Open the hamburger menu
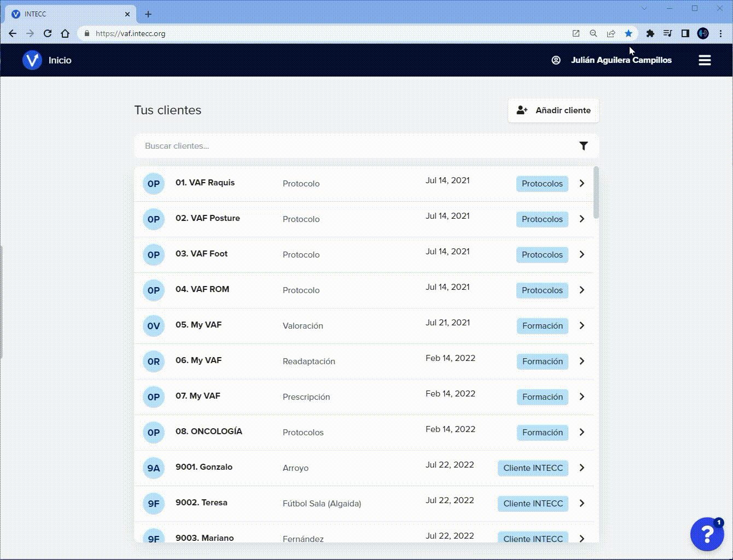This screenshot has width=733, height=560. click(x=705, y=60)
